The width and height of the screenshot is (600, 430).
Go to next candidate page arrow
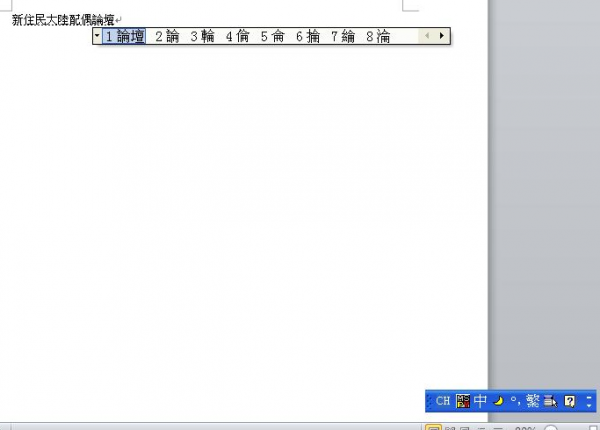pyautogui.click(x=441, y=36)
